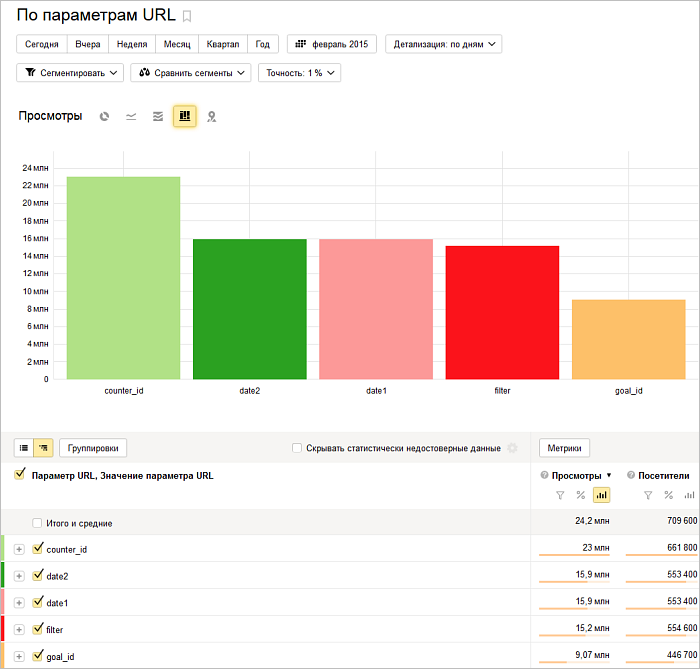Click 15,2 млн views value
This screenshot has height=669, width=700.
pos(592,628)
